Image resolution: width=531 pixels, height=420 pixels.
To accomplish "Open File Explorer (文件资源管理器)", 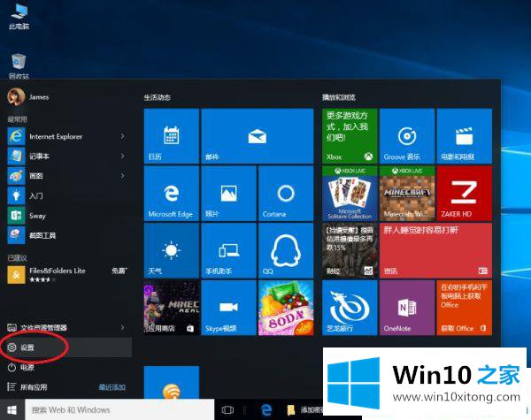I will point(66,328).
